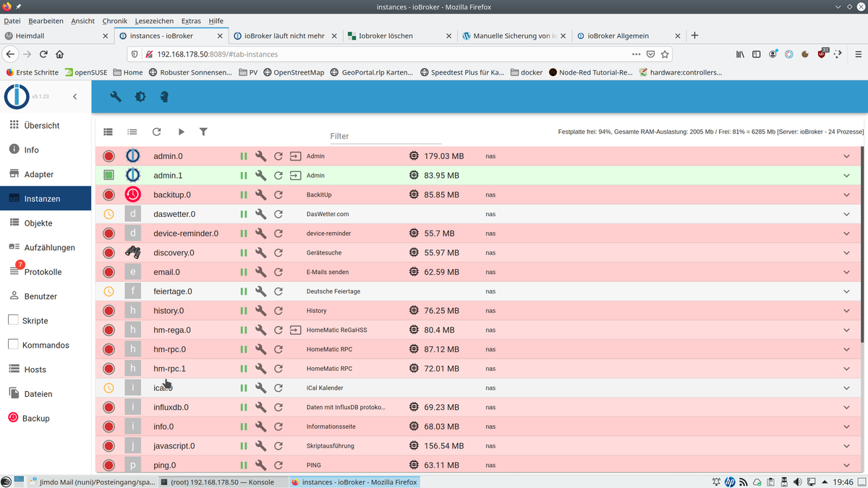Restart the discovery.0 instance
Viewport: 868px width, 488px height.
tap(278, 252)
